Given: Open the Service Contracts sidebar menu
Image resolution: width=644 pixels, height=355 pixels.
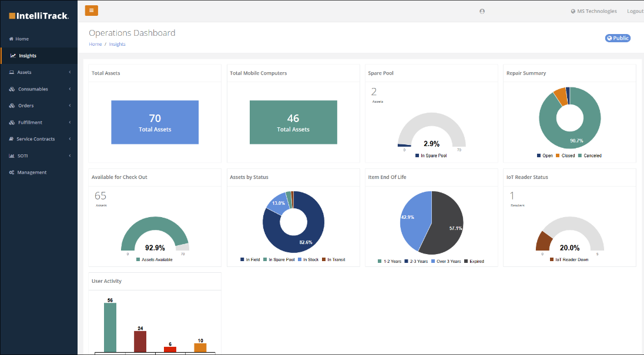Looking at the screenshot, I should pos(39,139).
